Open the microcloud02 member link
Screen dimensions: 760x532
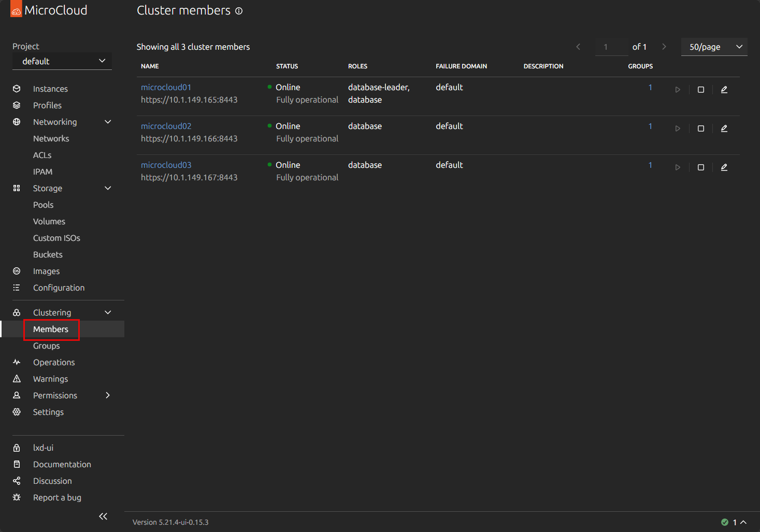[x=166, y=126]
